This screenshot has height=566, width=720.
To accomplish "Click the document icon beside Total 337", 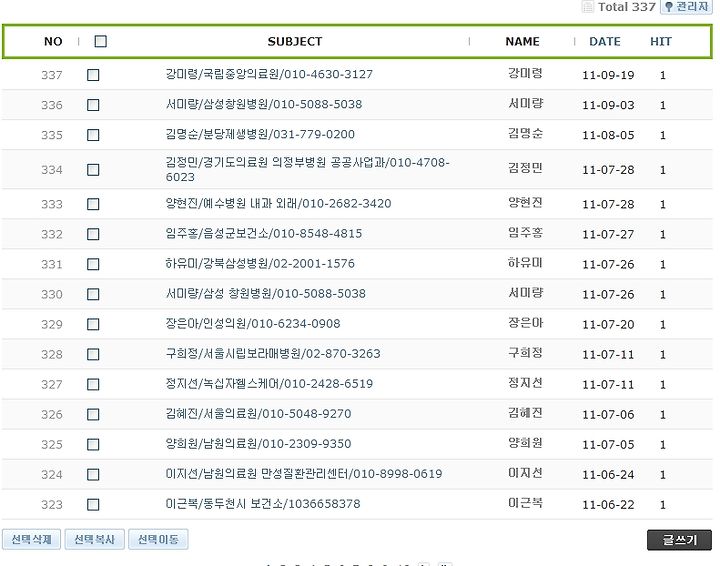I will tap(588, 6).
